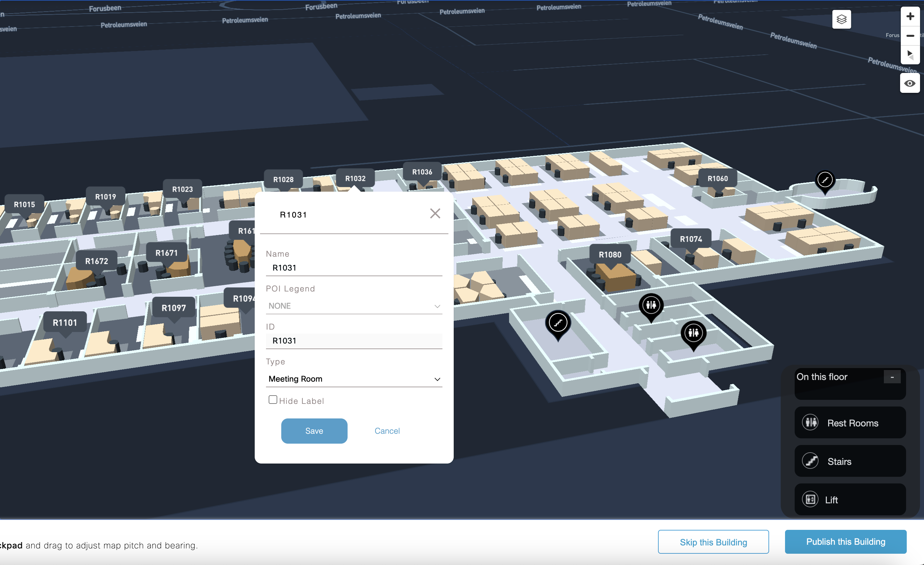Collapse the On this floor panel
The height and width of the screenshot is (565, 924).
pos(892,377)
